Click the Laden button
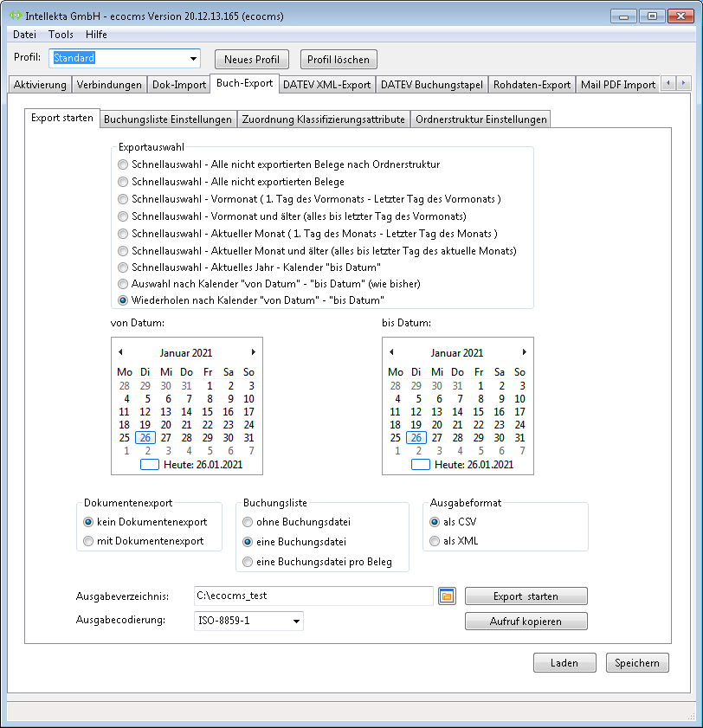The image size is (703, 728). (x=564, y=662)
